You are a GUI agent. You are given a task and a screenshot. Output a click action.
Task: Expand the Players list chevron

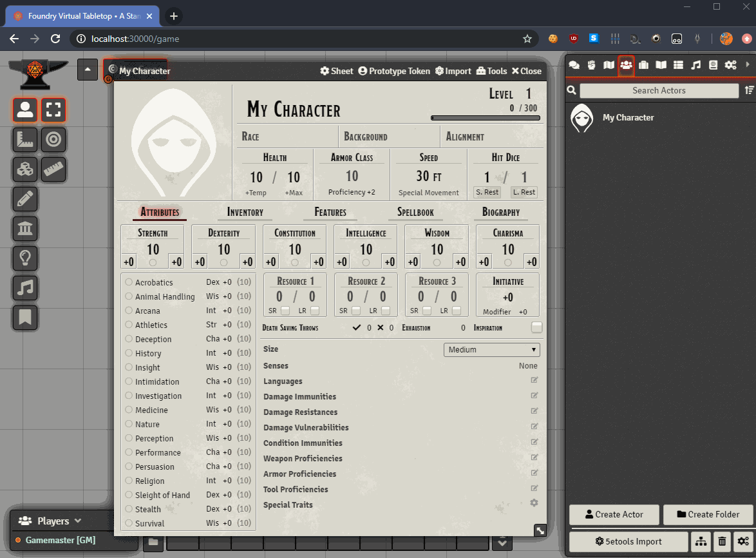(78, 521)
